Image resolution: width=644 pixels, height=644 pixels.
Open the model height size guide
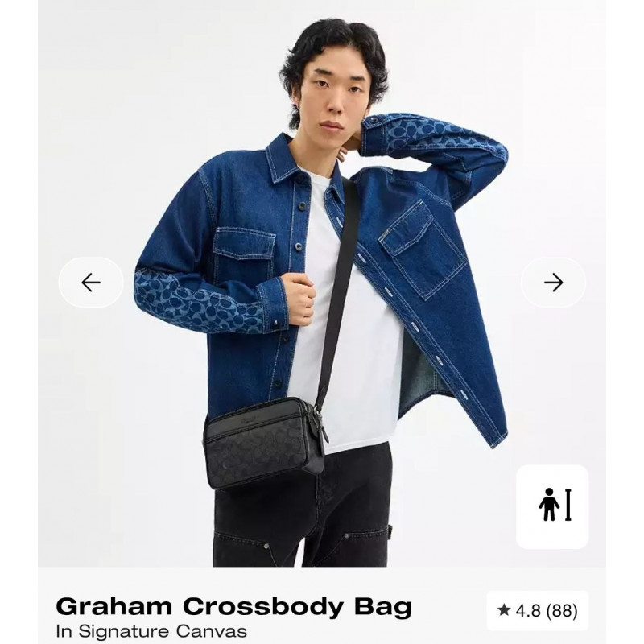point(552,506)
